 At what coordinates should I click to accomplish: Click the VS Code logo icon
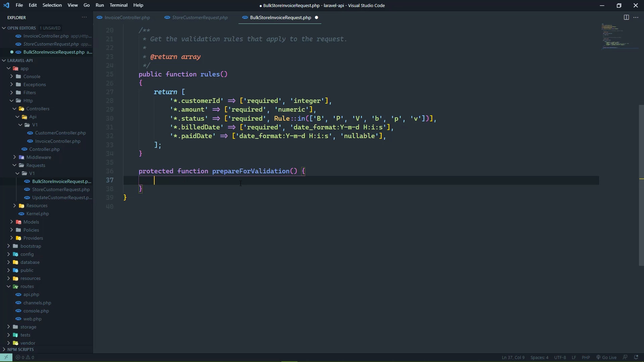6,5
